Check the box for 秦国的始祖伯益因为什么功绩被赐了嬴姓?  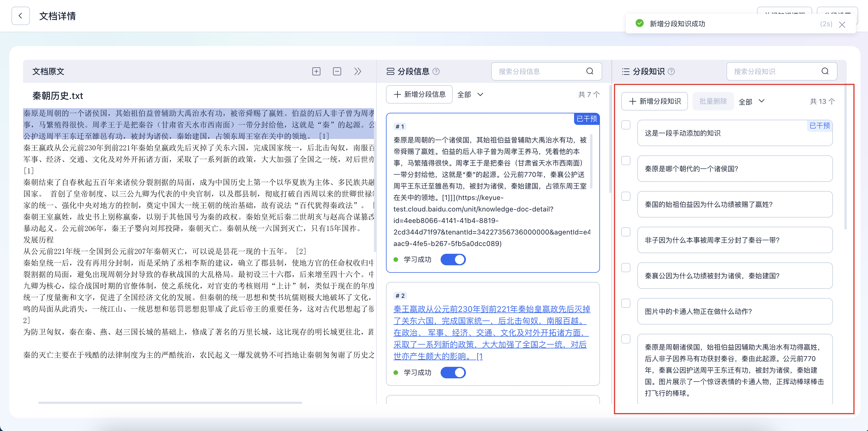[x=626, y=196]
